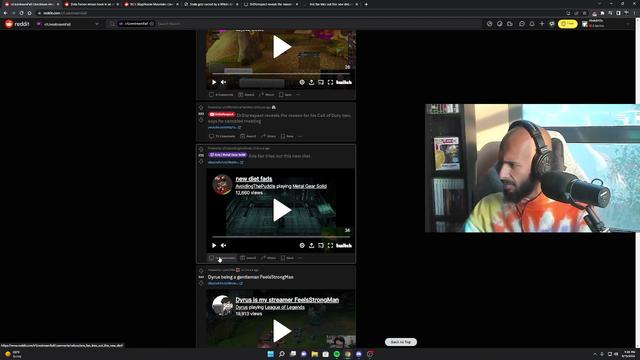Open Reddit chat icon

(522, 24)
